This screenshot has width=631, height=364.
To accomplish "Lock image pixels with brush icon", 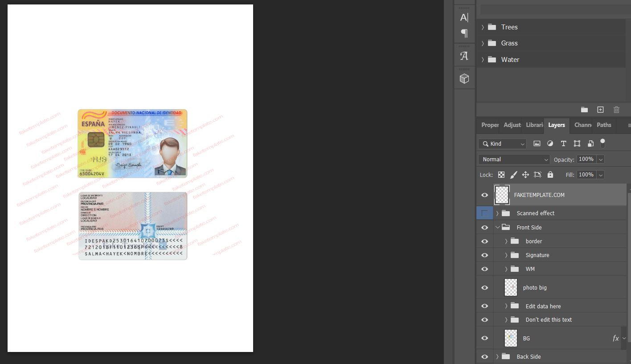I will (x=513, y=175).
